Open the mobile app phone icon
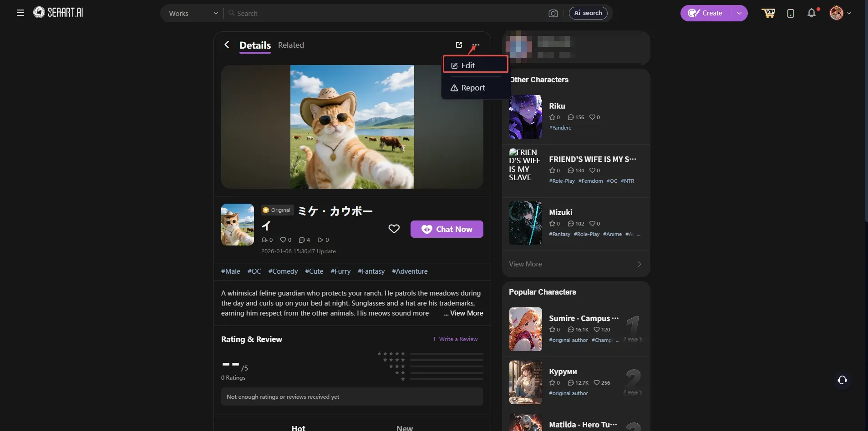868x431 pixels. [791, 13]
